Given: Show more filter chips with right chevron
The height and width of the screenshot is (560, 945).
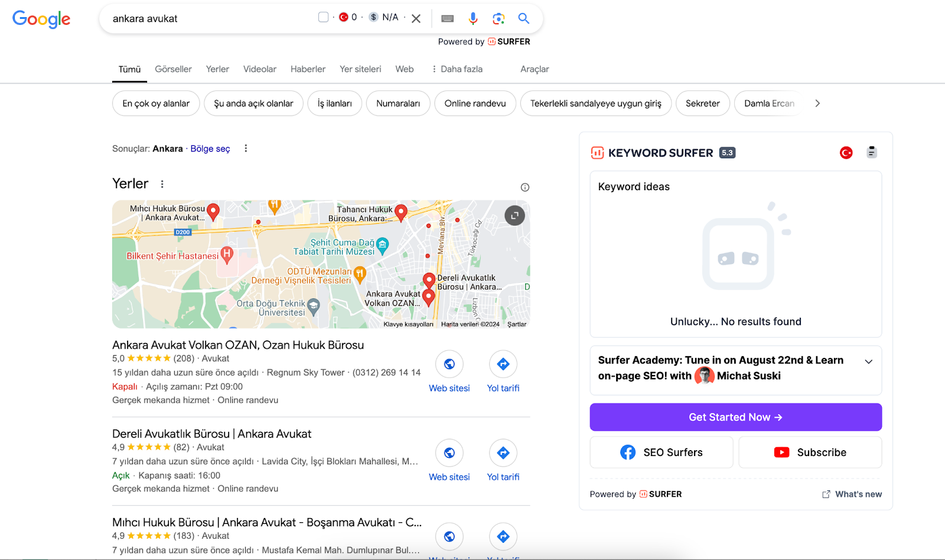Looking at the screenshot, I should tap(817, 103).
